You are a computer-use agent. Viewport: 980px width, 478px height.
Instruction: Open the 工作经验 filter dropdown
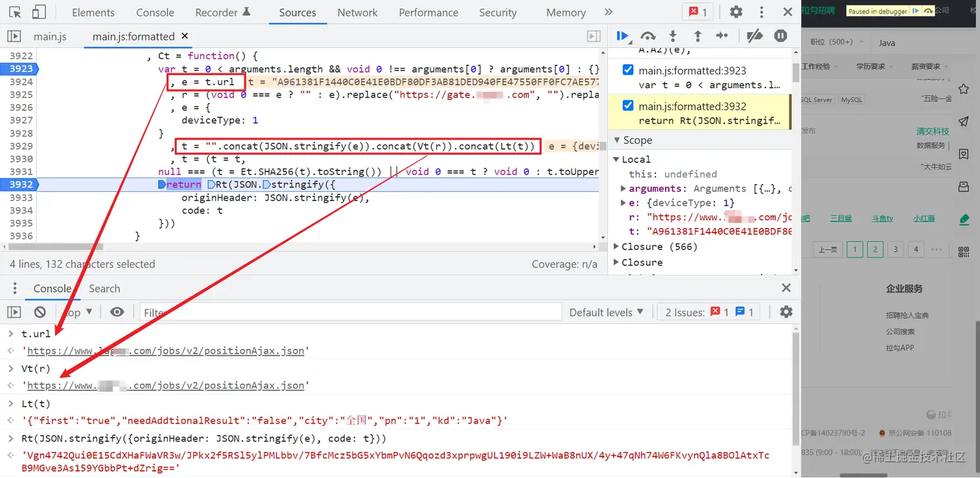click(820, 66)
